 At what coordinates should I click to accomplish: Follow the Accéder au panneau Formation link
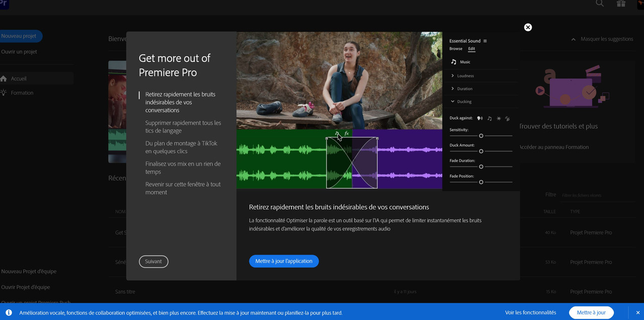[554, 147]
